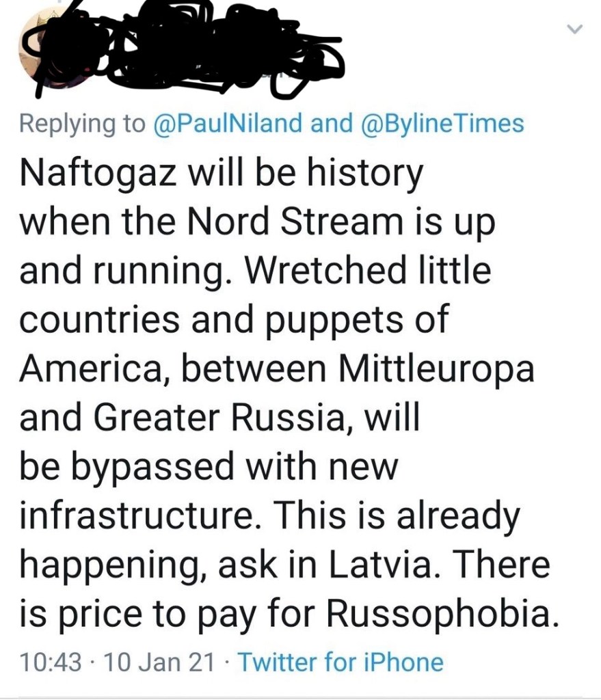
Task: Open the tweet options chevron menu
Action: [575, 29]
